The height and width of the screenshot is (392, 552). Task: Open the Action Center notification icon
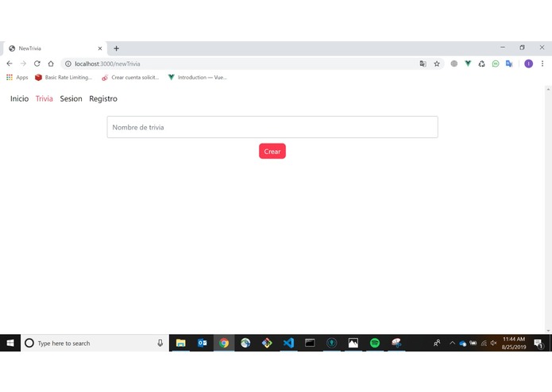(x=538, y=343)
